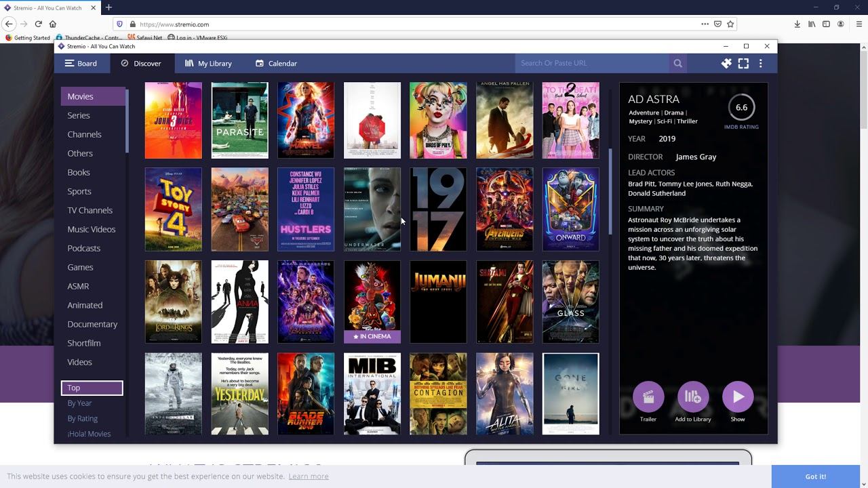
Task: Open Glass movie poster
Action: click(x=571, y=302)
